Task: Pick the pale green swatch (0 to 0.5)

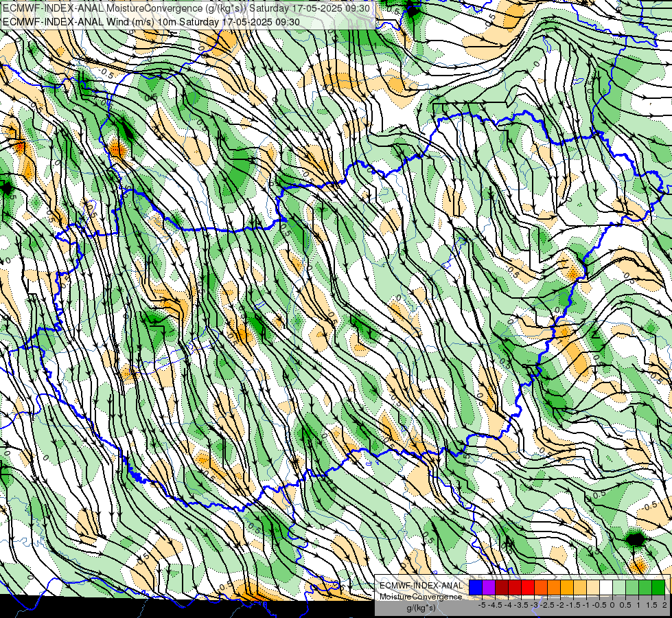Action: click(x=619, y=588)
